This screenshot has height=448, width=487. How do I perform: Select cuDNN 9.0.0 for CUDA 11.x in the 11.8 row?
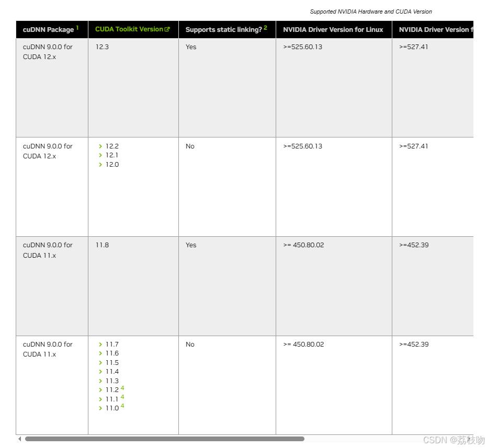click(48, 250)
